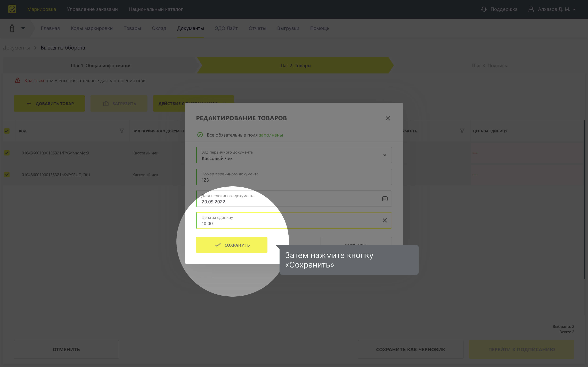Screen dimensions: 588x367
Task: Click the green check status icon
Action: coord(200,135)
